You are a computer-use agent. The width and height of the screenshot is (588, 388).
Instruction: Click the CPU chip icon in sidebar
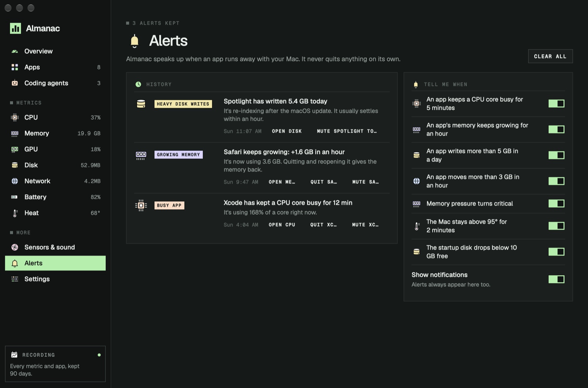click(x=15, y=117)
